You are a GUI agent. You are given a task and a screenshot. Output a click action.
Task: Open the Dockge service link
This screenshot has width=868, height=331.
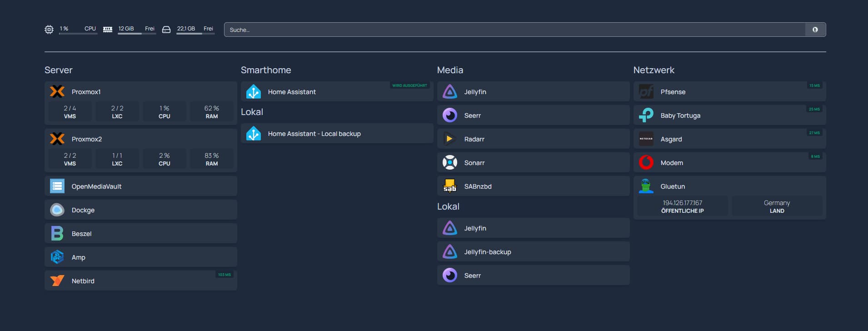[x=141, y=210]
